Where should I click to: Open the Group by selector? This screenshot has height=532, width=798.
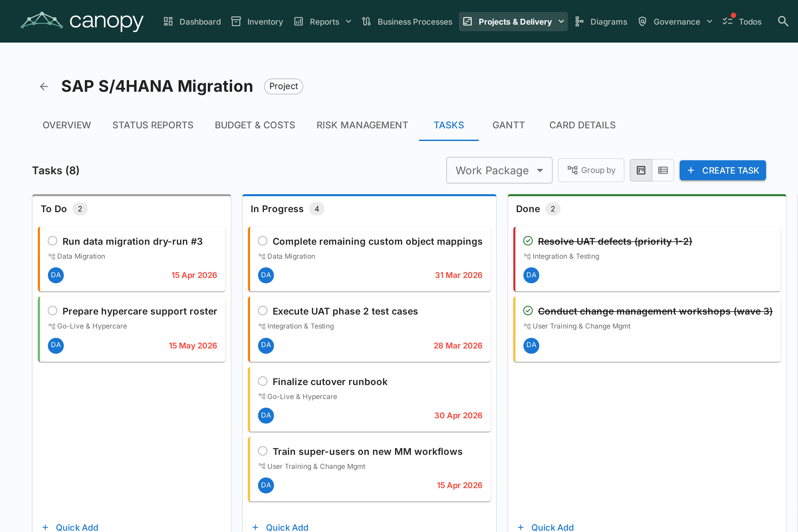591,170
